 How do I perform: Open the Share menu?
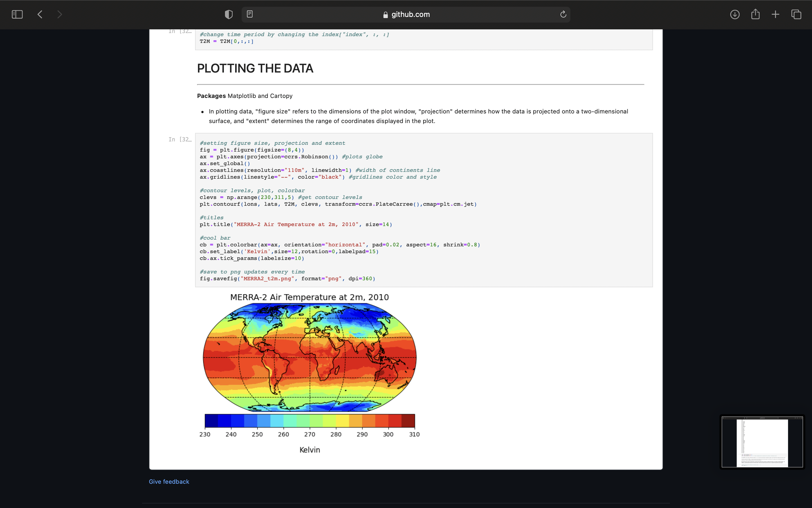755,14
